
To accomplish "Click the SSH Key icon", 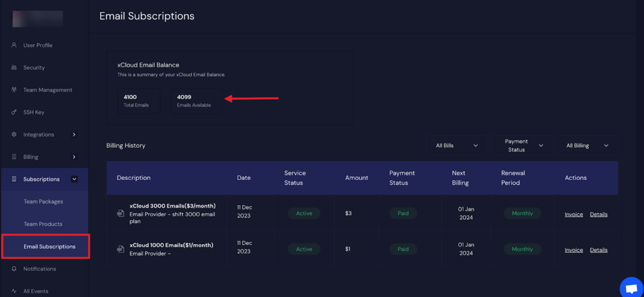I will (14, 112).
